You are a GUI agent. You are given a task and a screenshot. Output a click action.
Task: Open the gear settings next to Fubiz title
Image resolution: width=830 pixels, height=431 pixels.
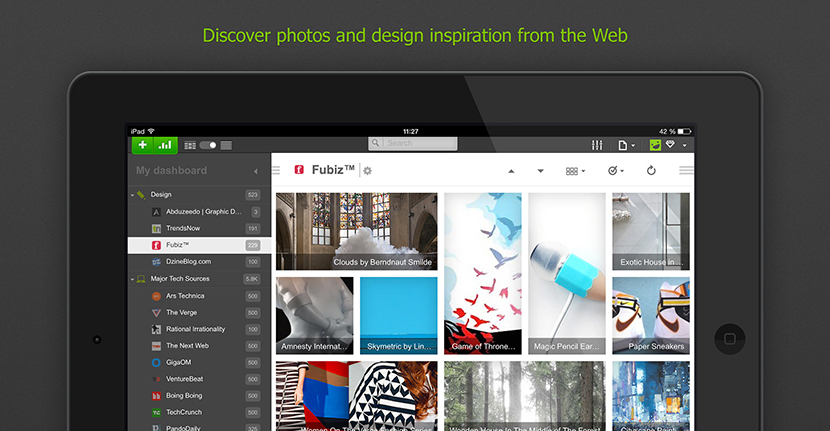367,170
